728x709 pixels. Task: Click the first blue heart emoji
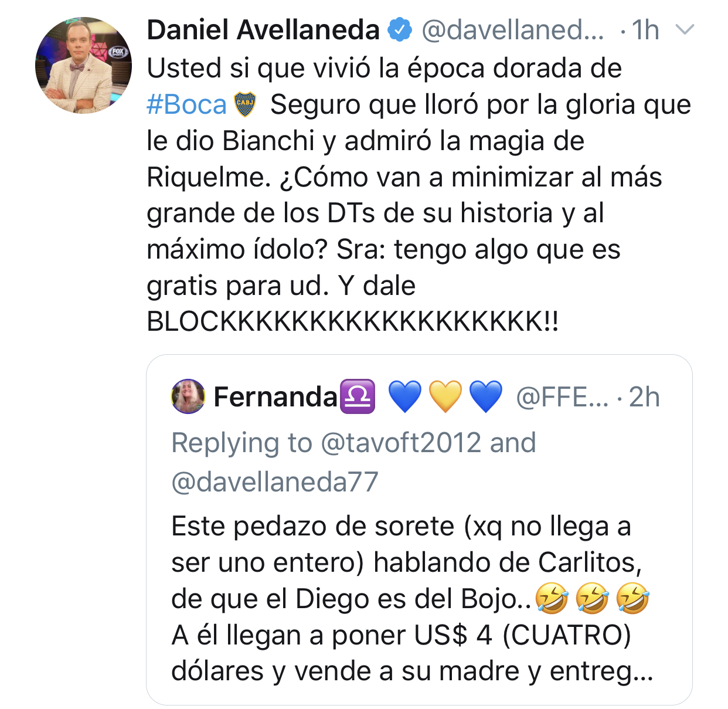pyautogui.click(x=405, y=397)
